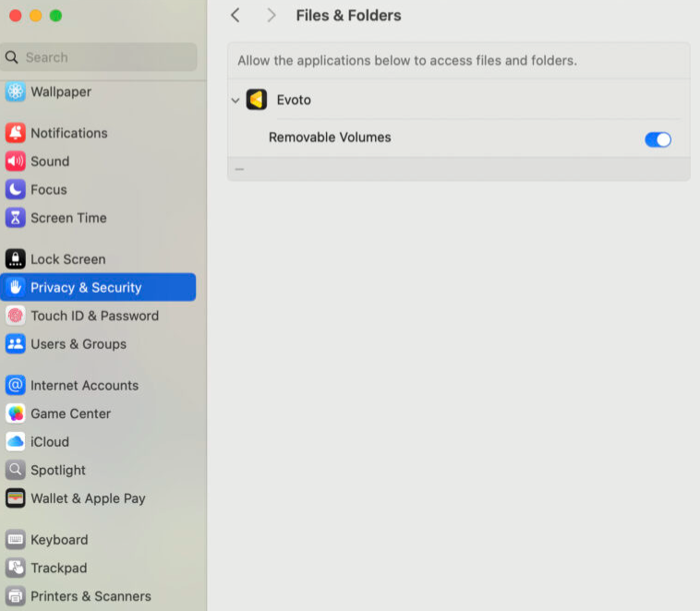The height and width of the screenshot is (611, 700).
Task: Click the forward navigation chevron
Action: pyautogui.click(x=271, y=15)
